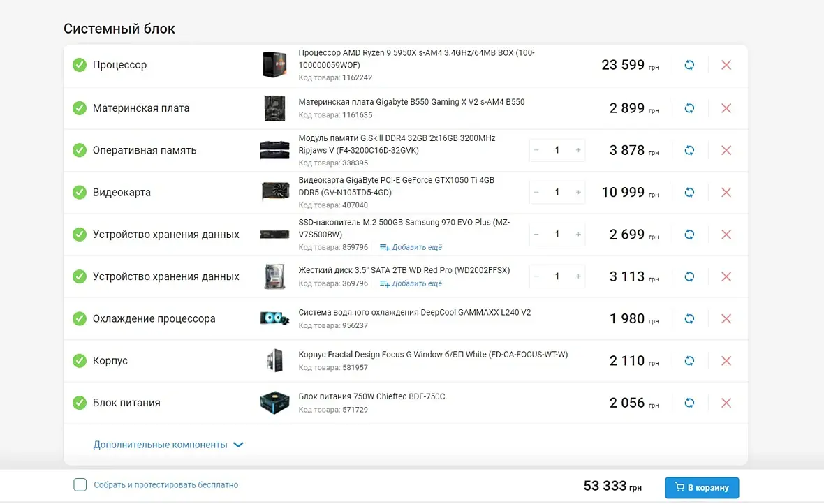The height and width of the screenshot is (504, 824).
Task: Change the Охлаждение процессора component via refresh
Action: point(689,318)
